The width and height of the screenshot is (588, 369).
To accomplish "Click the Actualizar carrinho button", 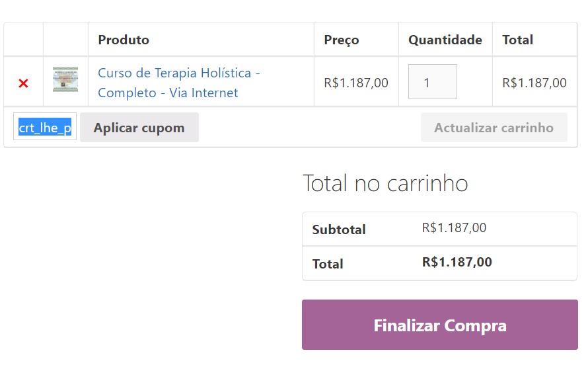I will (494, 128).
